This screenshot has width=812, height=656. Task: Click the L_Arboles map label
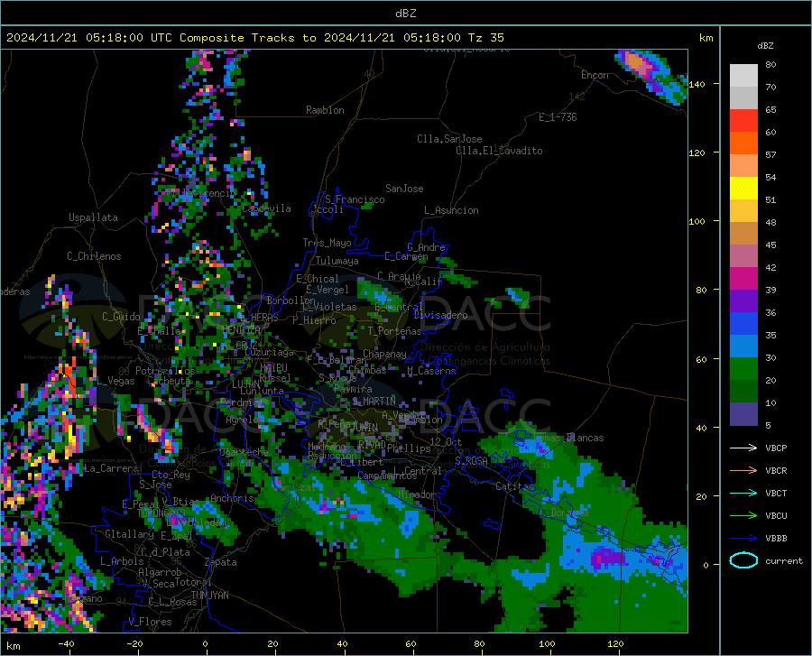(x=122, y=561)
